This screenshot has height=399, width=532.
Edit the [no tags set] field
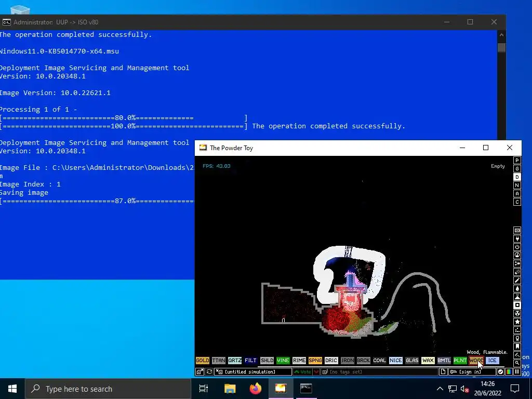tap(379, 371)
